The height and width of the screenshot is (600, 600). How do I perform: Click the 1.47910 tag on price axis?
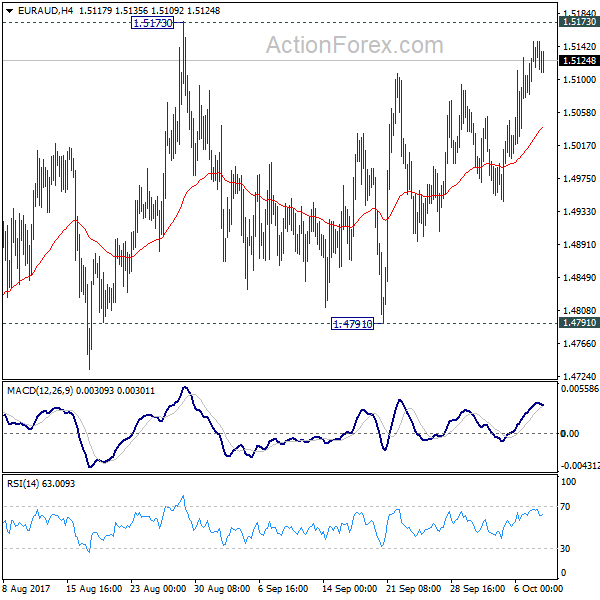coord(579,323)
